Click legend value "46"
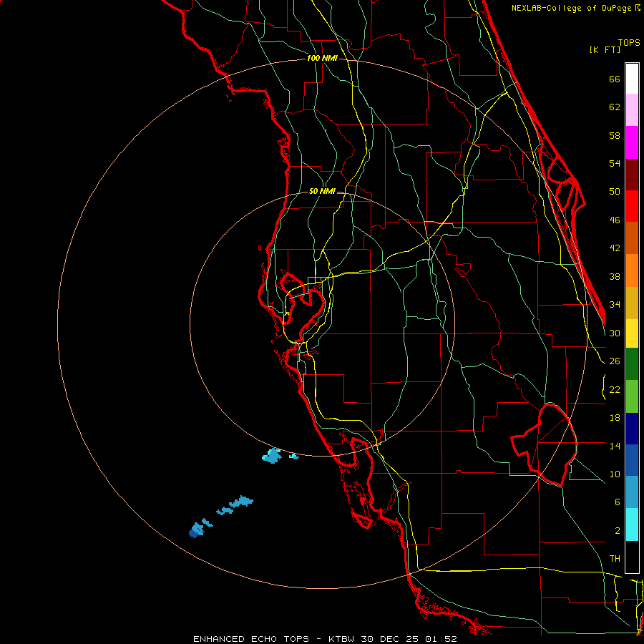Viewport: 644px width, 644px height. (615, 220)
